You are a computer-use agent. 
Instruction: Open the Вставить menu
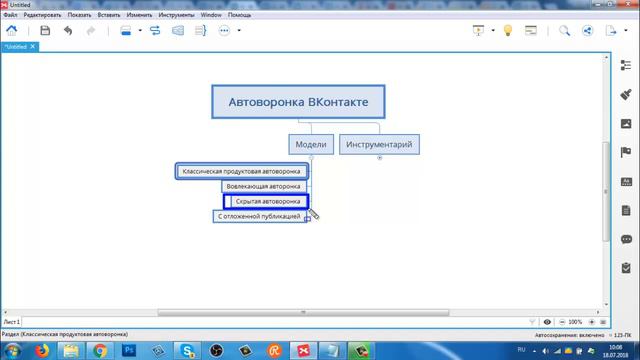pyautogui.click(x=109, y=15)
